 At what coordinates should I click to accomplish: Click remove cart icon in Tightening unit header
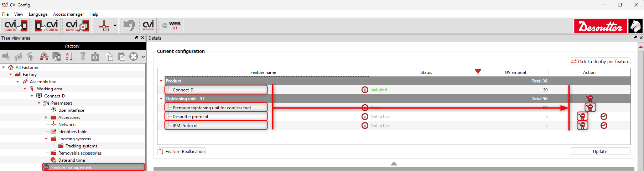click(590, 99)
